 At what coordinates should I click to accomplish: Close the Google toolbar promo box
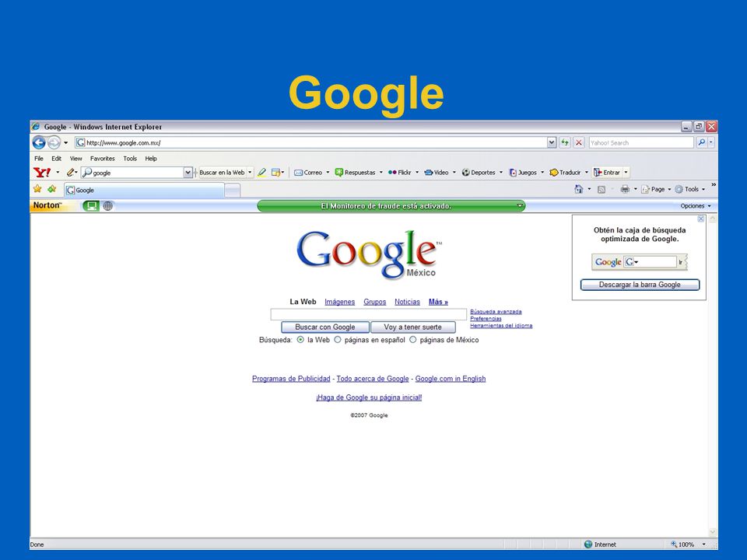(x=701, y=219)
